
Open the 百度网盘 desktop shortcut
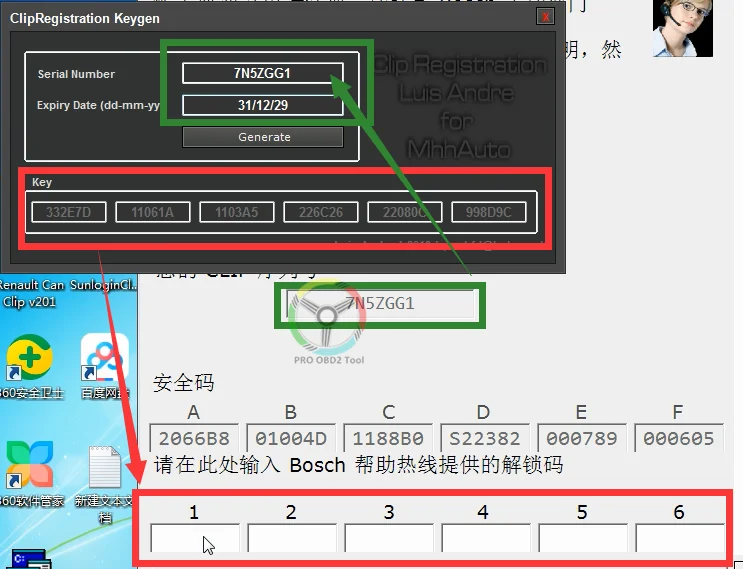[105, 366]
